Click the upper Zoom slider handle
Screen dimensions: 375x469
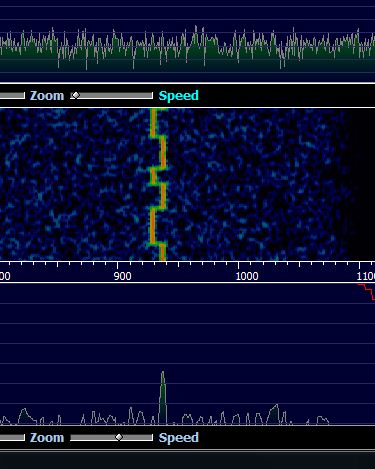point(76,95)
